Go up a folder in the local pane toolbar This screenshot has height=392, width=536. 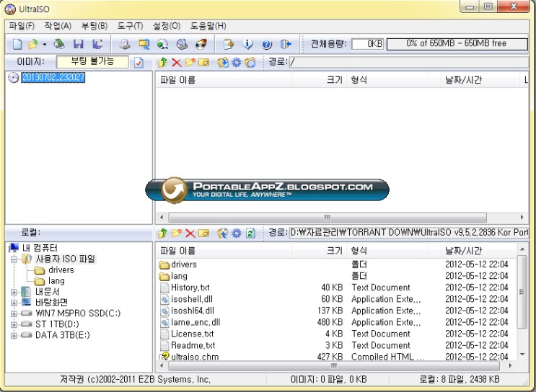pos(163,233)
